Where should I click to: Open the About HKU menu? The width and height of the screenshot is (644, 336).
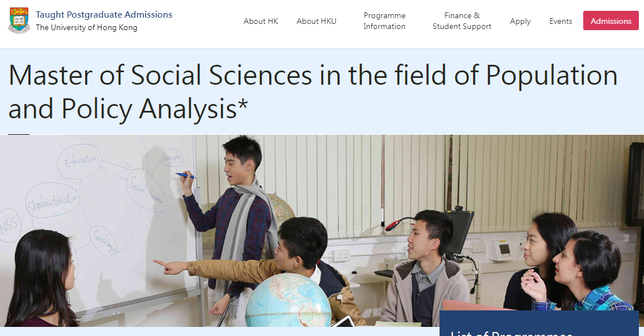[x=316, y=21]
